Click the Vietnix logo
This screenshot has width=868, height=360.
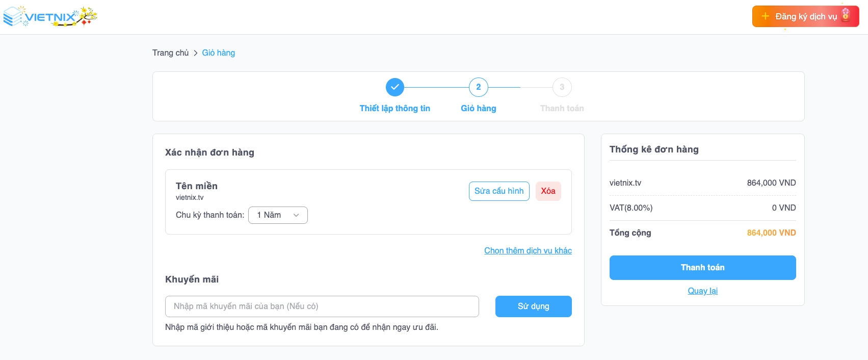coord(49,17)
